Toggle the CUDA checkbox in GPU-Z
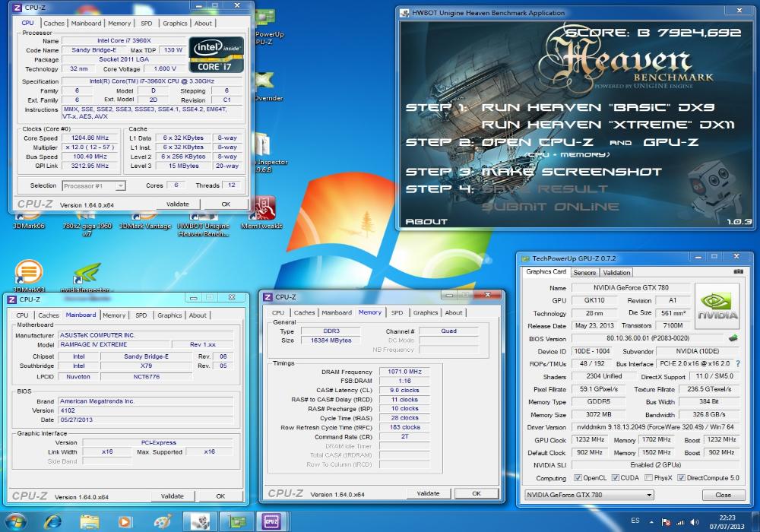The height and width of the screenshot is (532, 760). pos(615,478)
